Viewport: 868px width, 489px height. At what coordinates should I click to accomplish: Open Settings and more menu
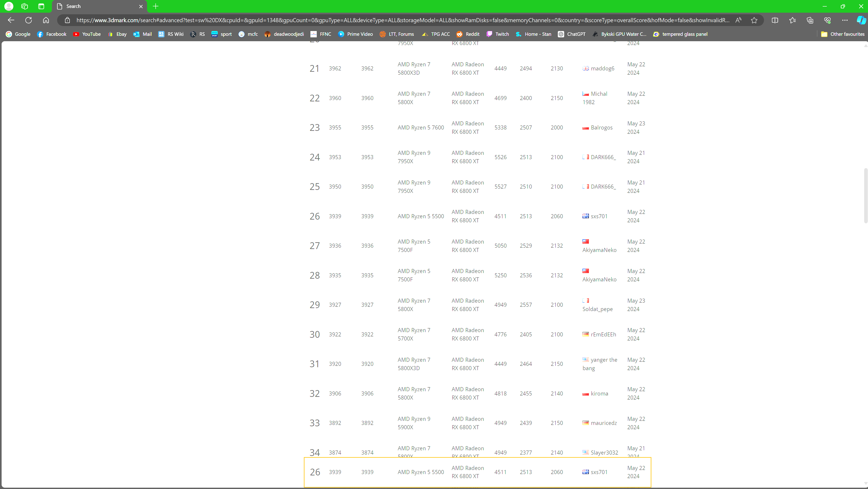pos(845,20)
